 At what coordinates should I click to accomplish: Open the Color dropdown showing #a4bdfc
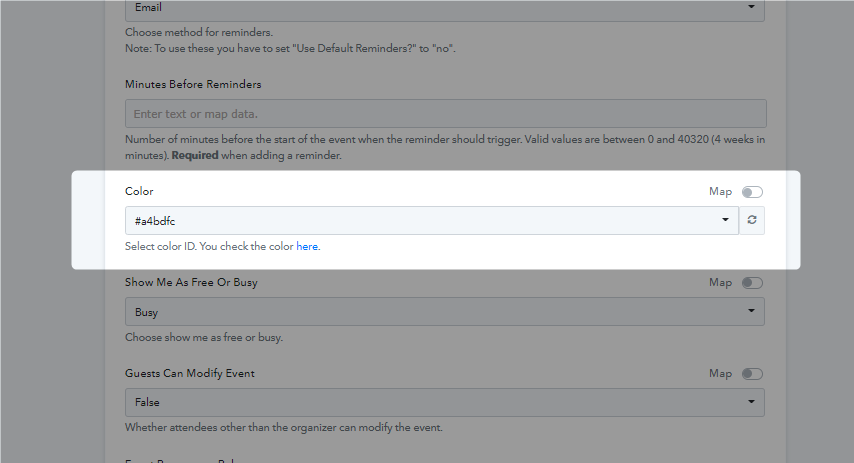tap(432, 221)
